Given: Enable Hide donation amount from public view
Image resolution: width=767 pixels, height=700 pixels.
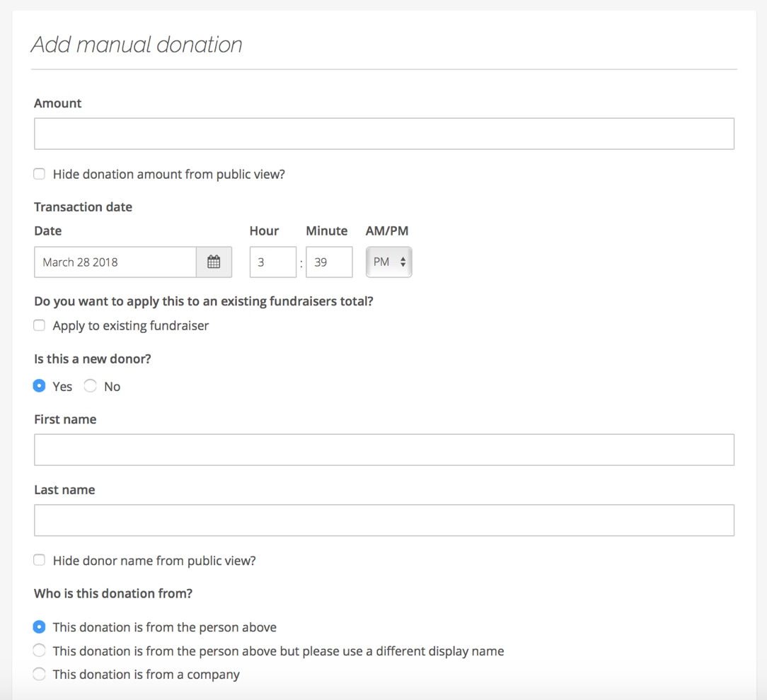Looking at the screenshot, I should 40,174.
